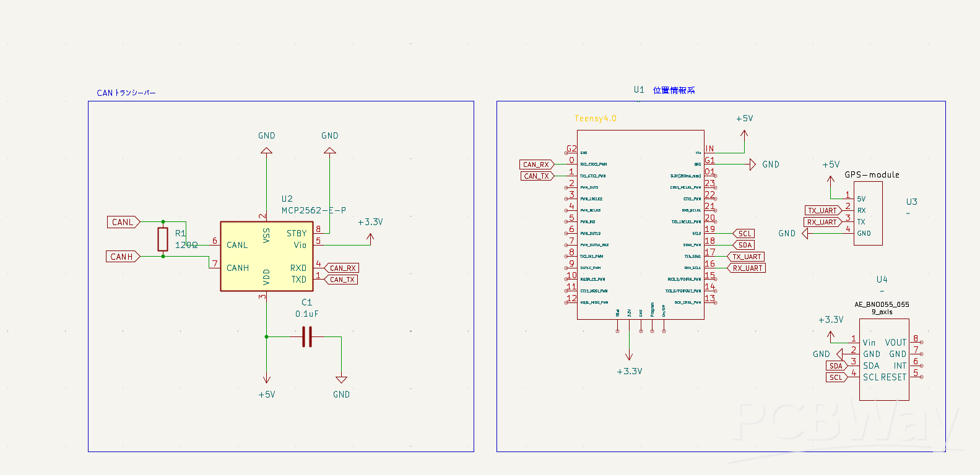
Task: Select the MCP2562 transceiver chip body
Action: (x=266, y=256)
